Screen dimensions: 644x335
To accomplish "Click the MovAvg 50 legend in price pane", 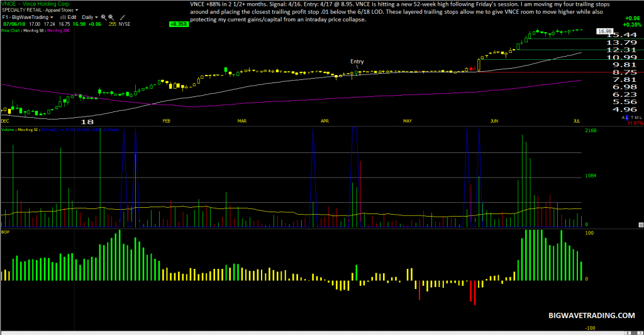I will click(x=34, y=30).
